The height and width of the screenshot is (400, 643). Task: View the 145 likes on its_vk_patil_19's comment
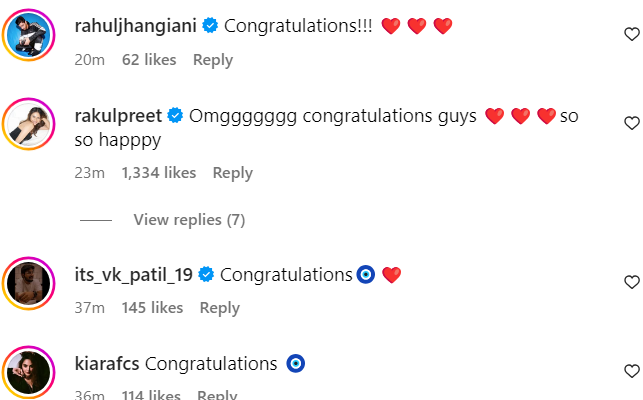click(x=152, y=308)
